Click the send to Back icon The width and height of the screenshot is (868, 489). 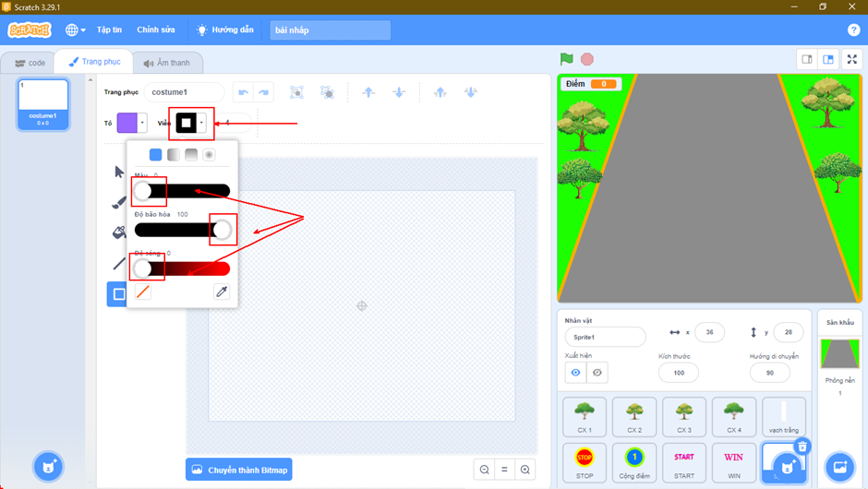(471, 92)
